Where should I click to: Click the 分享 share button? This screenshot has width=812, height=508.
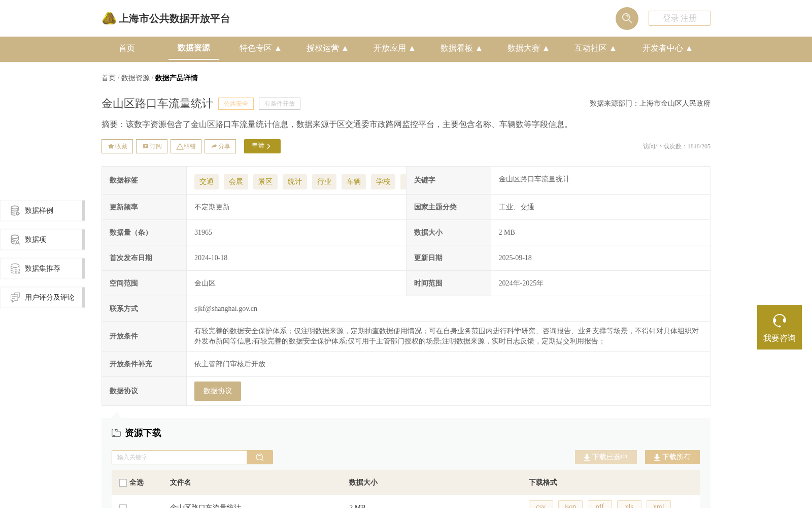[x=220, y=146]
